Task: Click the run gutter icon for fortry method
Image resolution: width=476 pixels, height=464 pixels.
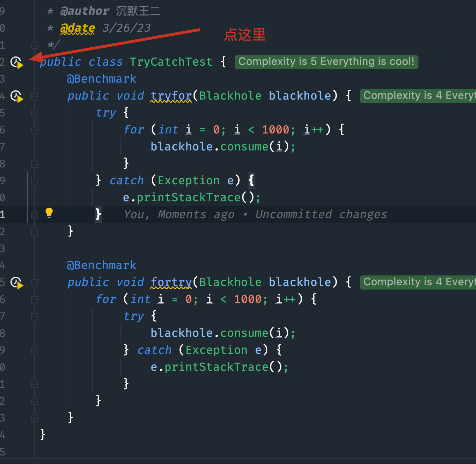Action: pos(17,283)
